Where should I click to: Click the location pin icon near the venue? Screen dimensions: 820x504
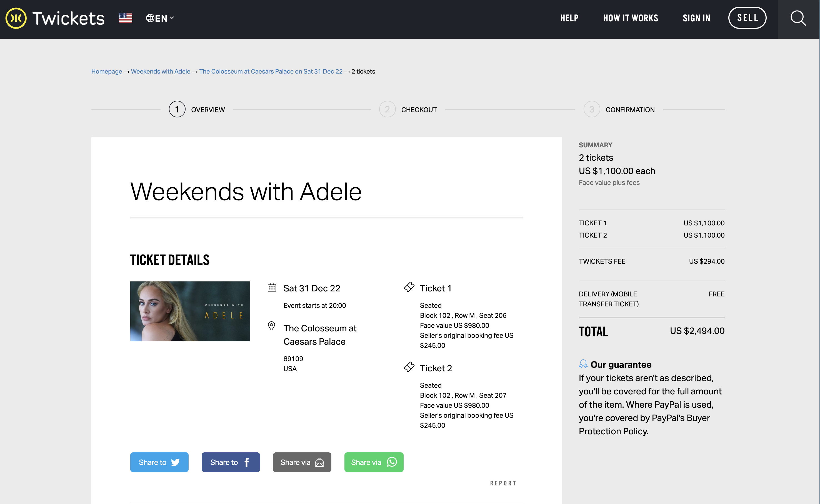[x=272, y=326]
